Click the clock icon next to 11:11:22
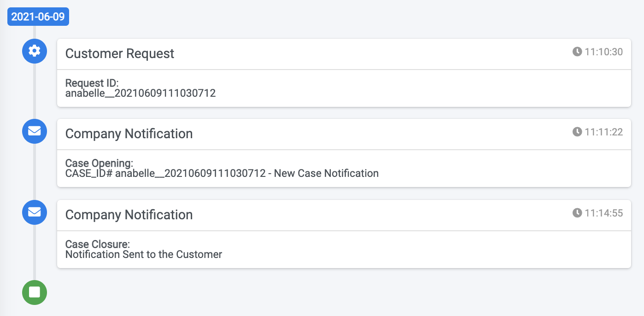This screenshot has width=644, height=316. coord(577,132)
